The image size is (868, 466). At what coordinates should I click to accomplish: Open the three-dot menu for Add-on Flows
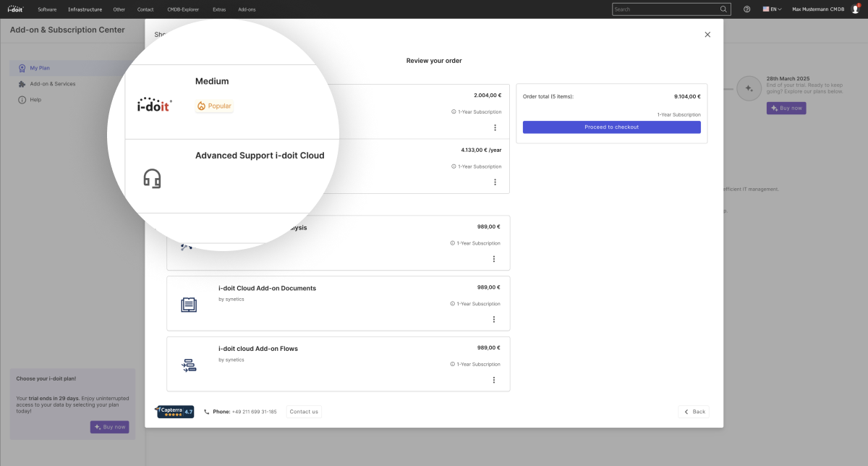pyautogui.click(x=494, y=380)
